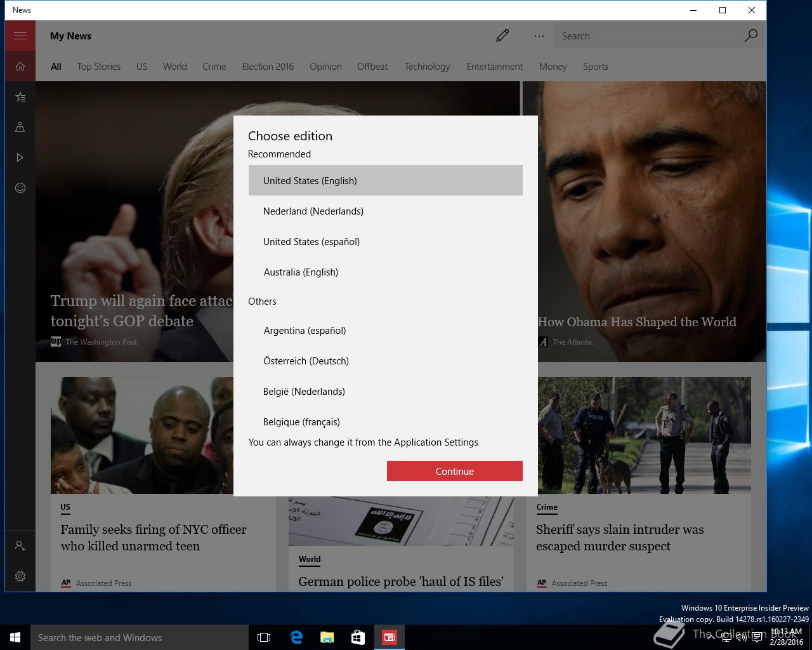Click the family photo thumbnail
Screen dimensions: 812x650
pos(142,435)
